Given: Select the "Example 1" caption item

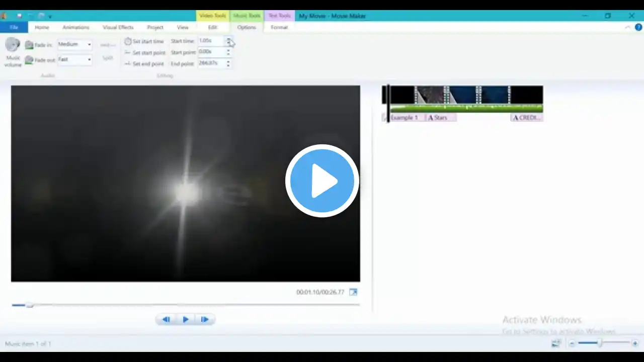Looking at the screenshot, I should click(404, 118).
